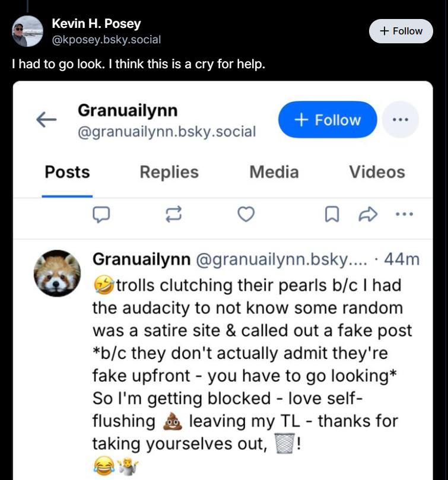Click the Granuailynn name in post
Image resolution: width=448 pixels, height=480 pixels.
point(141,259)
